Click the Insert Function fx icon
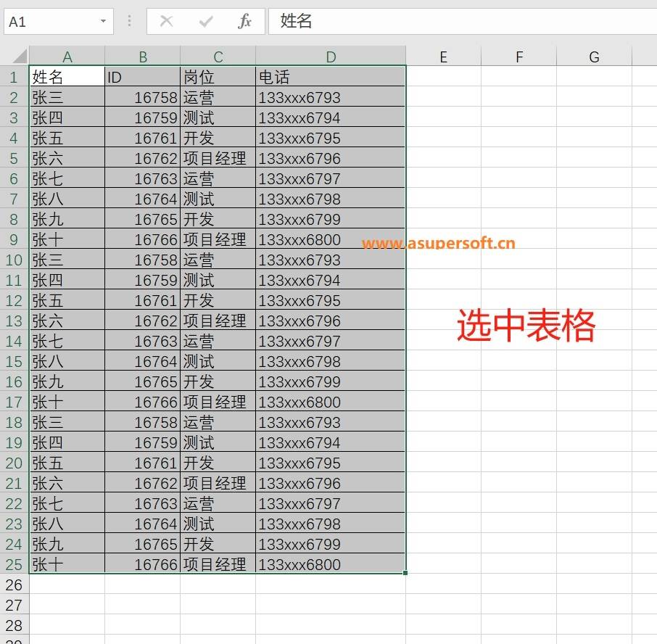657x644 pixels. [x=246, y=21]
